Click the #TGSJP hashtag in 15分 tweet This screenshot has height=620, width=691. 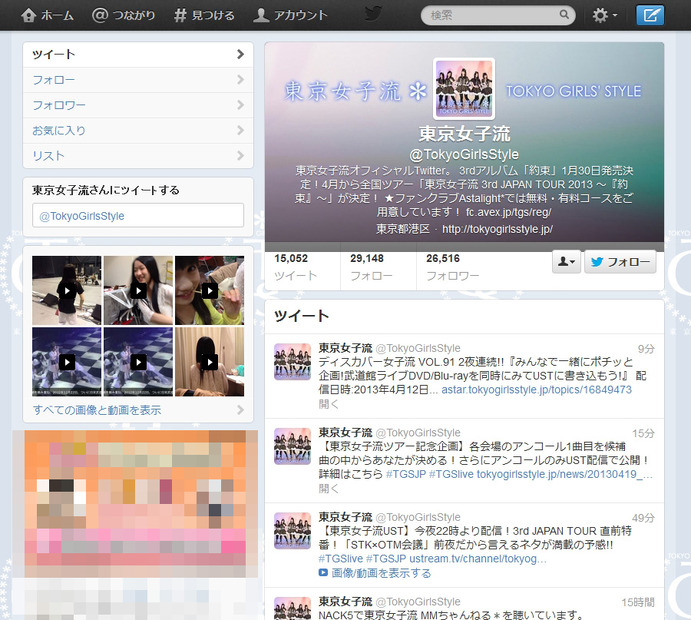(x=406, y=474)
